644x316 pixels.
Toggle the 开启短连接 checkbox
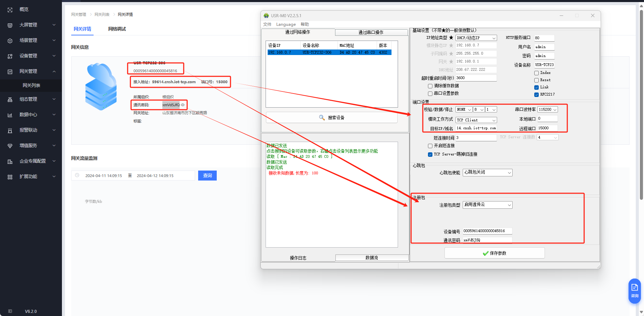click(430, 146)
